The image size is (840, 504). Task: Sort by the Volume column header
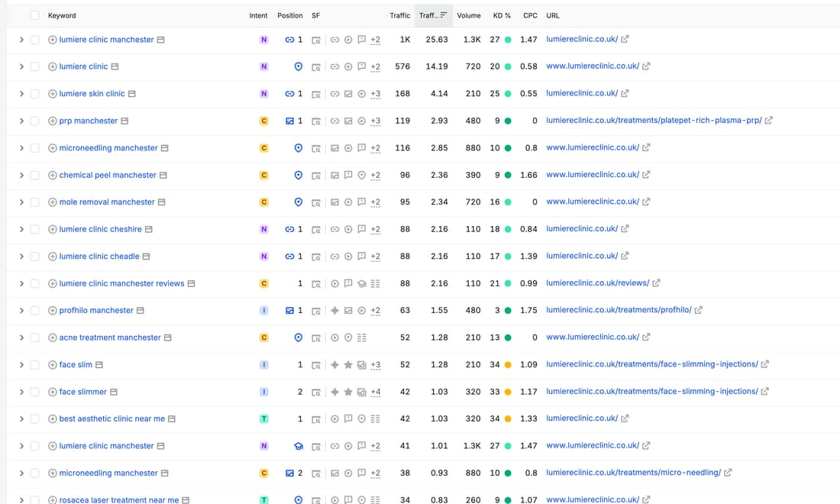(469, 15)
